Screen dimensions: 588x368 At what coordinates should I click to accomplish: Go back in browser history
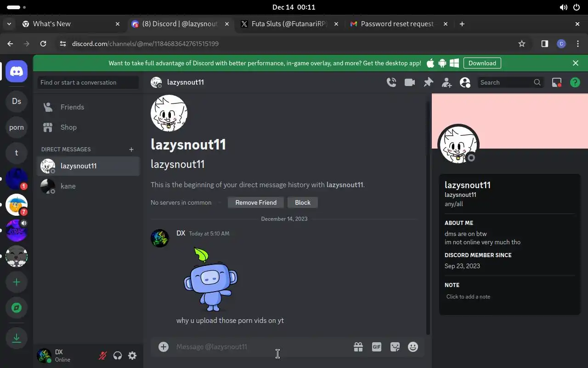(10, 44)
